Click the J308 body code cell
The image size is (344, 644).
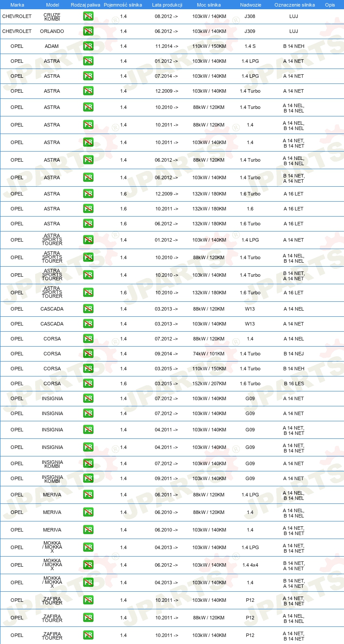250,16
